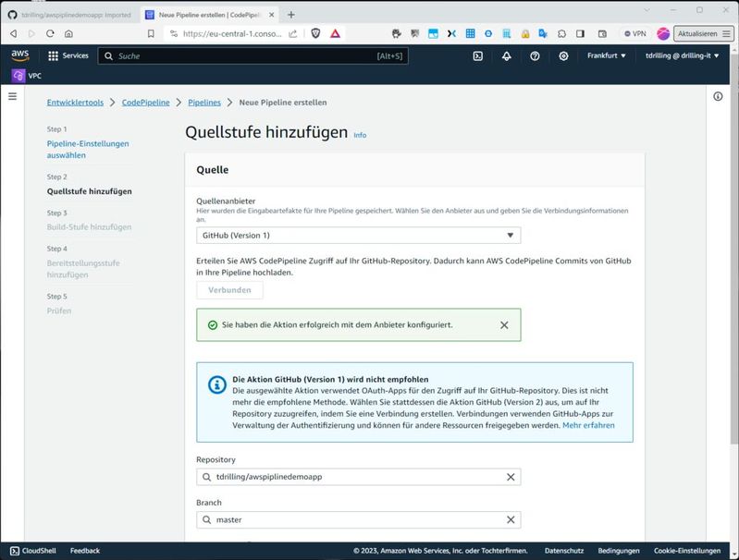The height and width of the screenshot is (560, 739).
Task: Clear the Branch field
Action: [511, 520]
